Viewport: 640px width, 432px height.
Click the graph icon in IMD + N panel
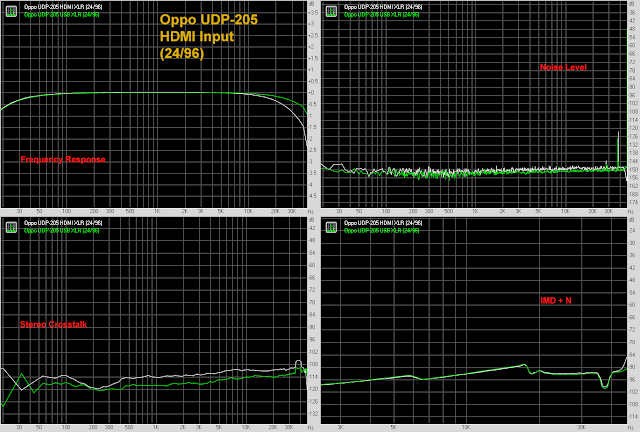click(x=331, y=227)
